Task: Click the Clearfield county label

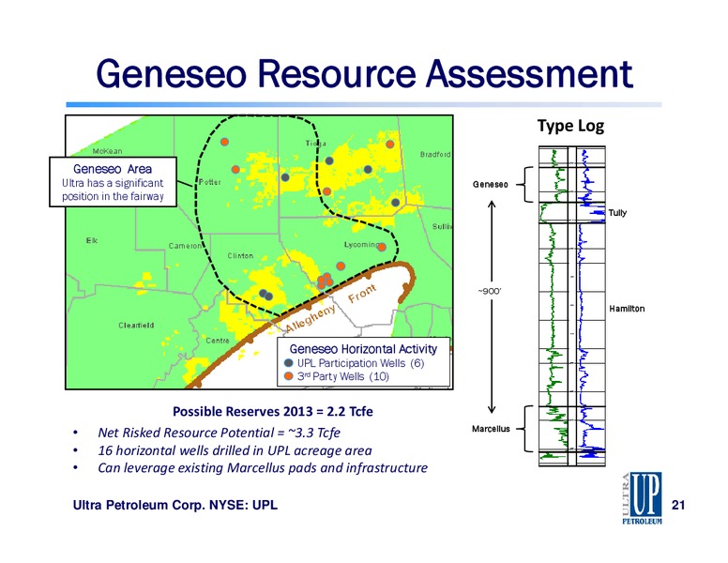Action: [x=136, y=326]
